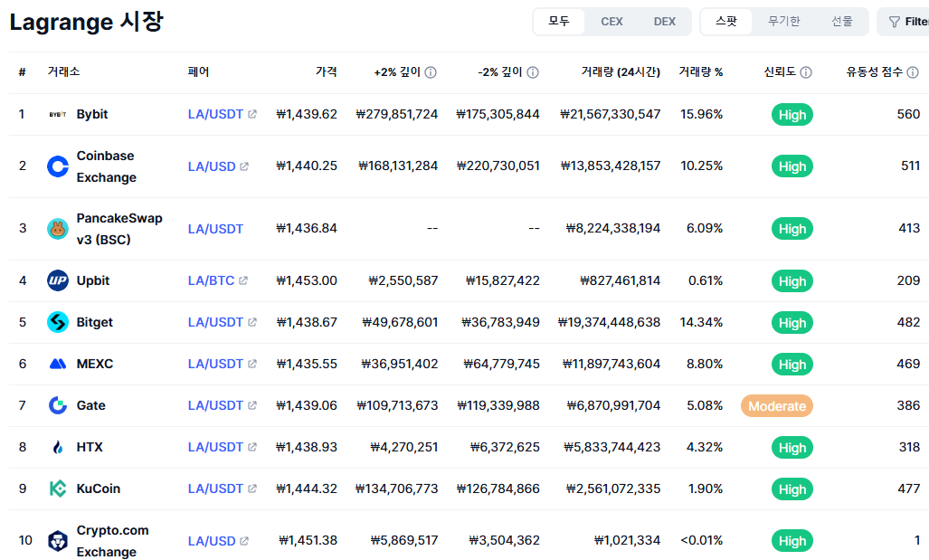Click MEXC liquidity score 469

click(908, 364)
